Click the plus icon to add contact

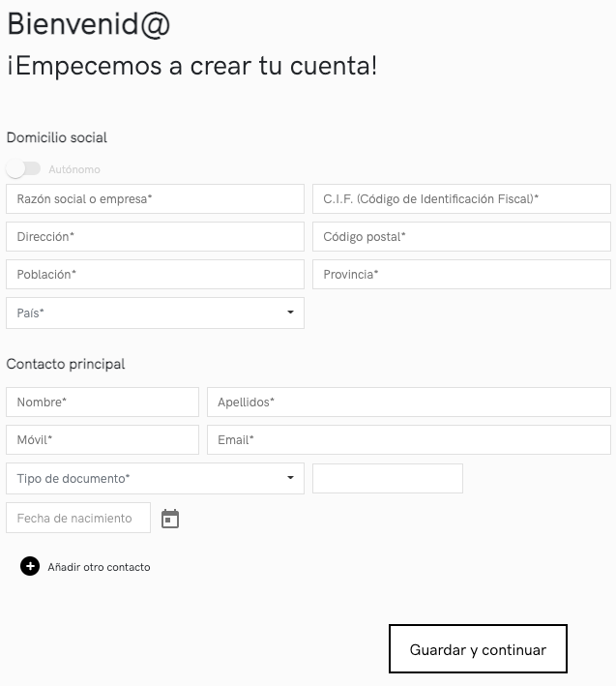[x=30, y=567]
